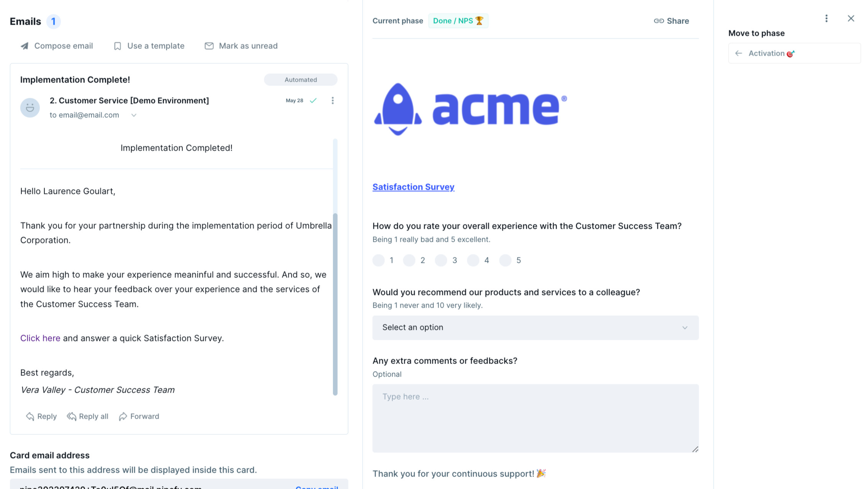
Task: Open the card options kebab menu
Action: point(827,18)
